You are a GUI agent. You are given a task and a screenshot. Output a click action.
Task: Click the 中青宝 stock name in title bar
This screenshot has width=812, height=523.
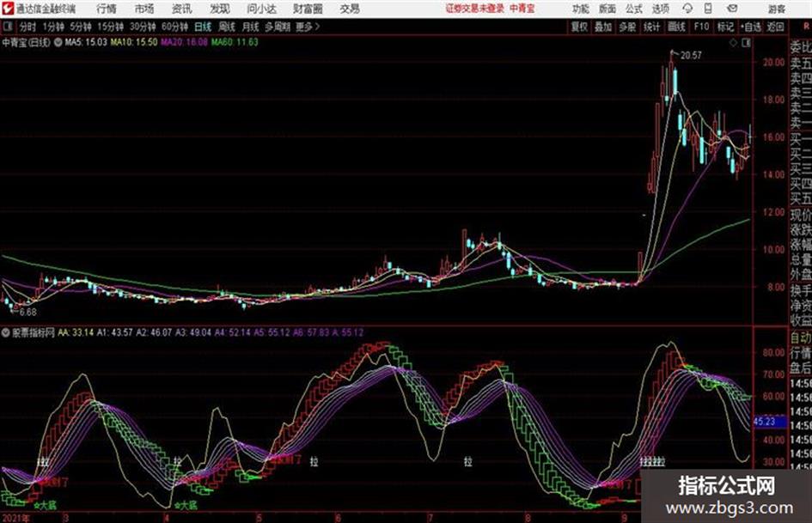click(x=522, y=9)
